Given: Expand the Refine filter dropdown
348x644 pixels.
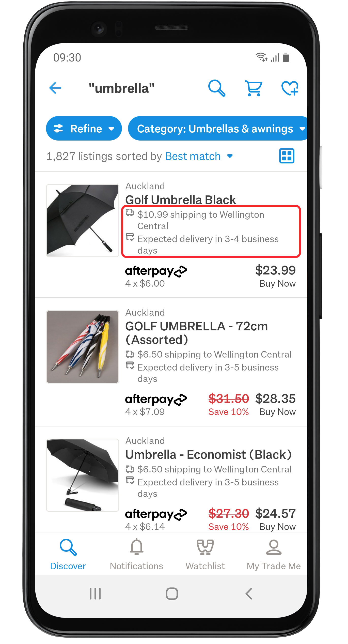Looking at the screenshot, I should pos(84,129).
